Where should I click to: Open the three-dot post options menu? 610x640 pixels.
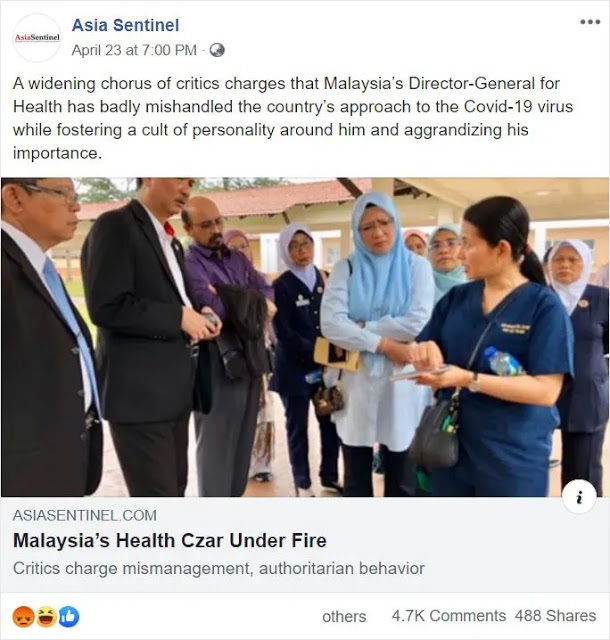coord(590,22)
